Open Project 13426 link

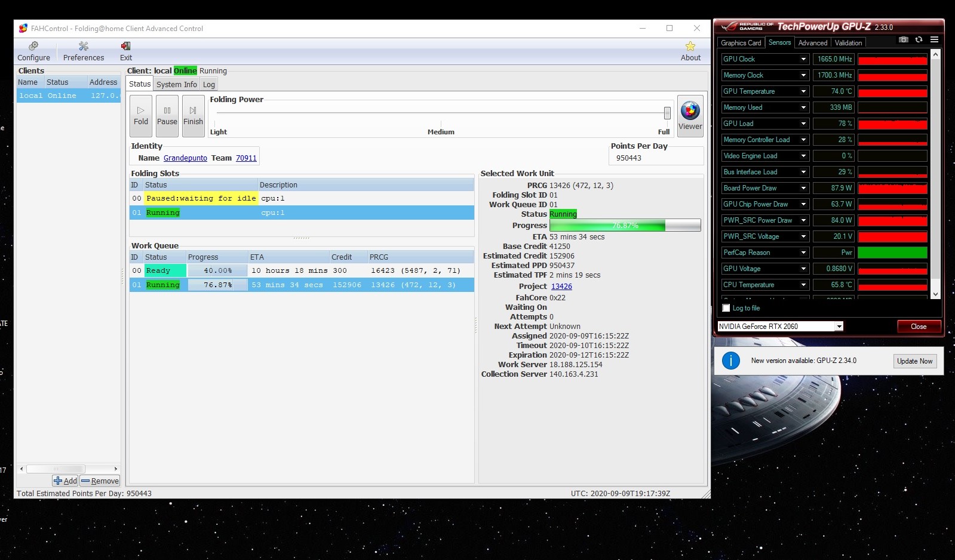click(x=561, y=287)
